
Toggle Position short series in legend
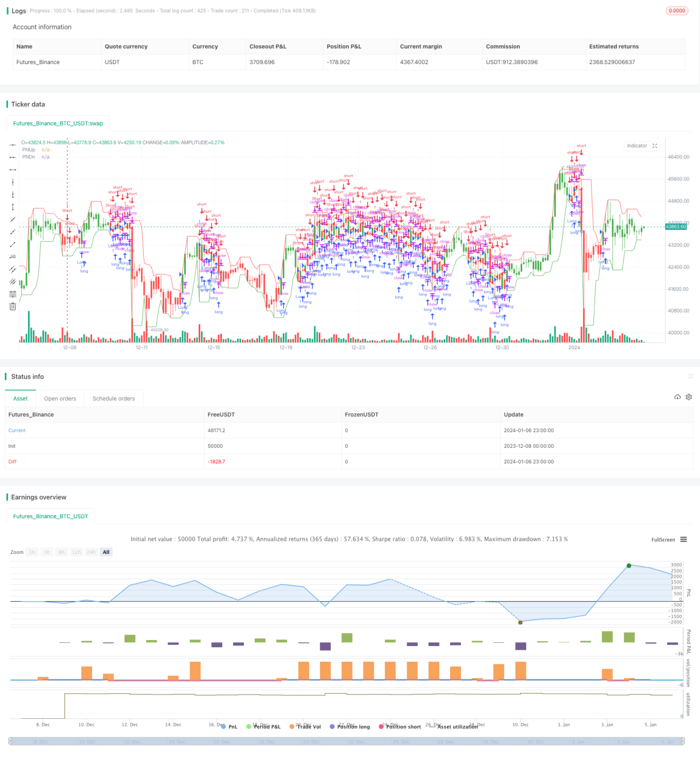pos(400,727)
